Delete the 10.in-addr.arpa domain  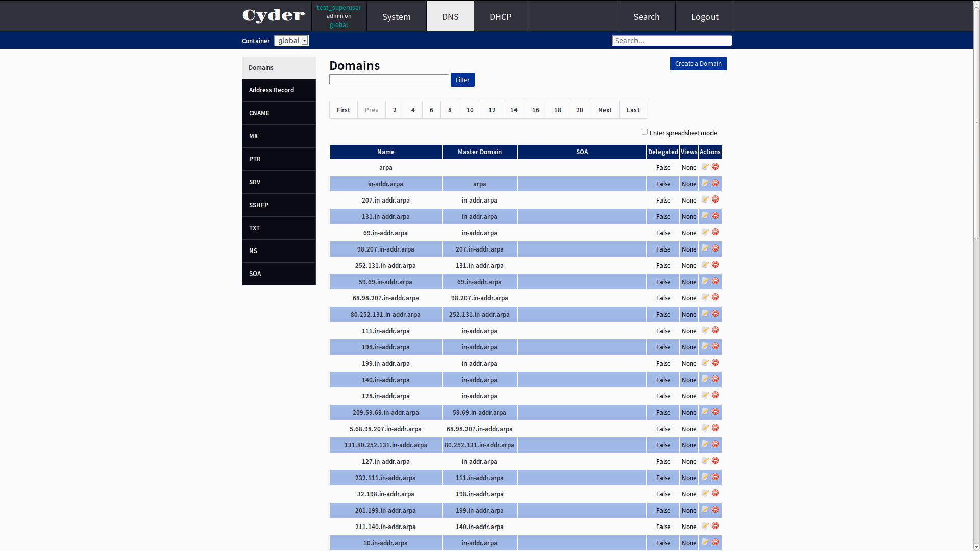[715, 542]
